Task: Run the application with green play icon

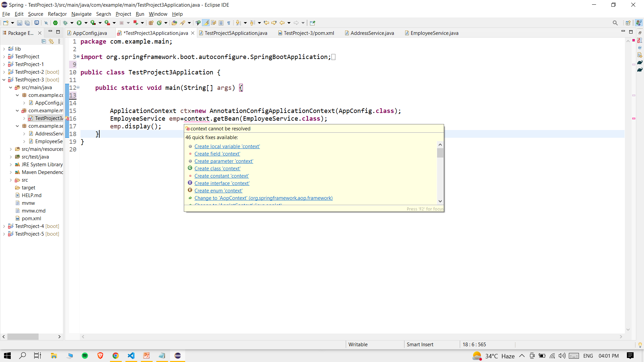Action: pos(79,23)
